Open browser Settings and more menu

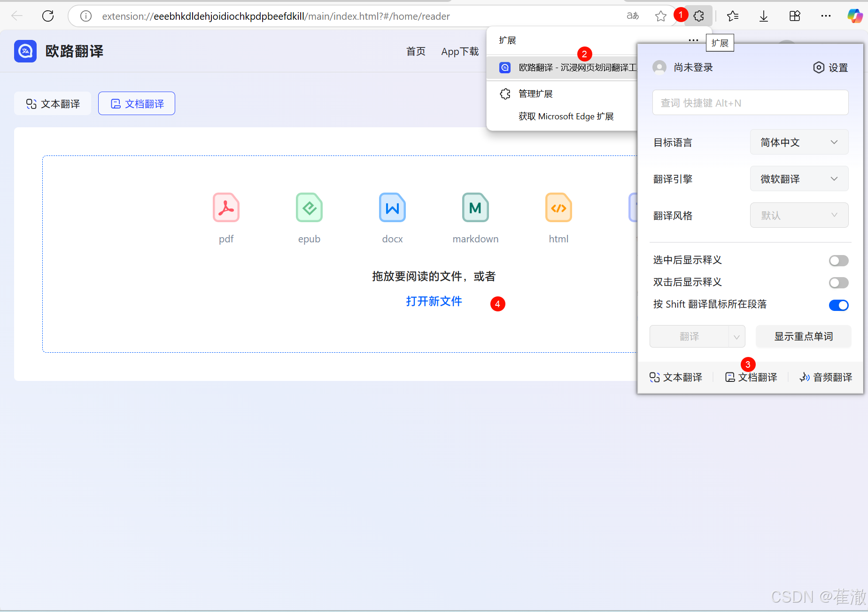826,16
